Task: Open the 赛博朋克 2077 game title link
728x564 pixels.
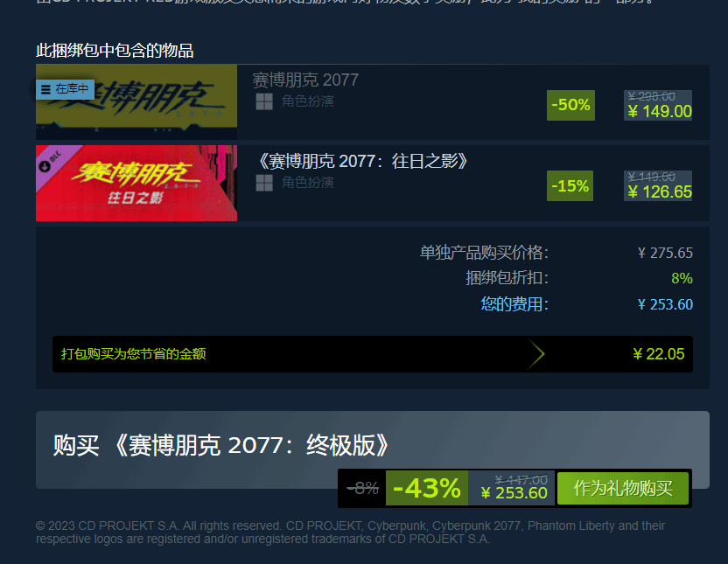Action: [305, 80]
